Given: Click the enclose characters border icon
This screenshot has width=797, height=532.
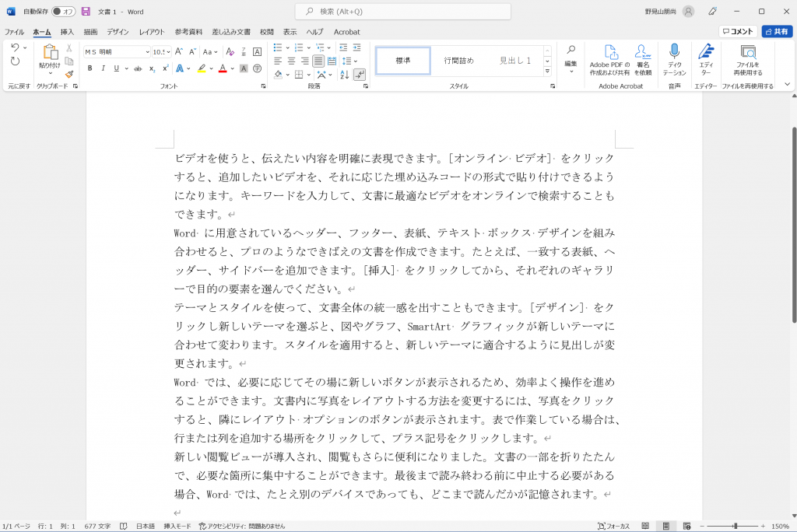Looking at the screenshot, I should [257, 52].
